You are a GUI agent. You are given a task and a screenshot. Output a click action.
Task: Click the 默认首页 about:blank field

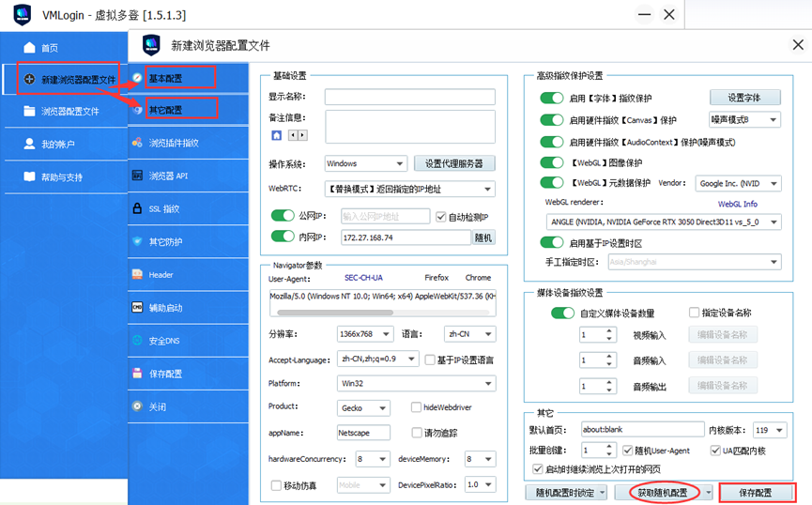(x=643, y=429)
